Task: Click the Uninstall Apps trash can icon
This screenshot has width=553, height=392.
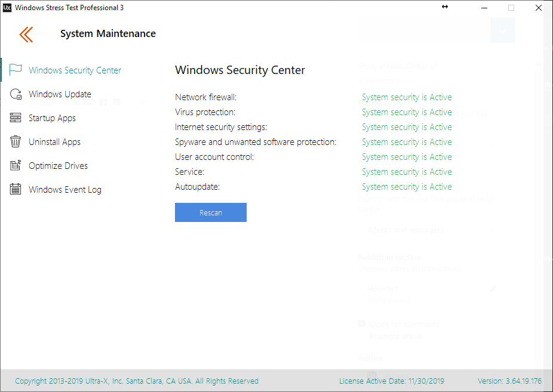Action: (x=16, y=142)
